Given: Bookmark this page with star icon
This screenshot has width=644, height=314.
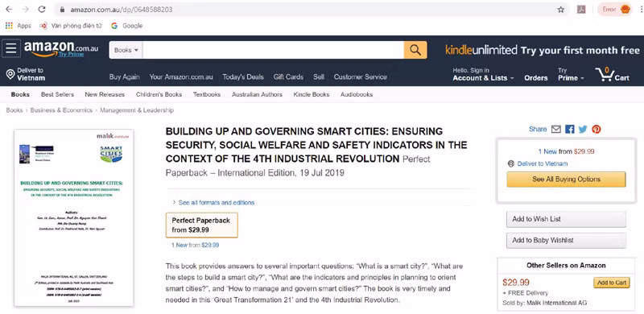Looking at the screenshot, I should (x=560, y=10).
